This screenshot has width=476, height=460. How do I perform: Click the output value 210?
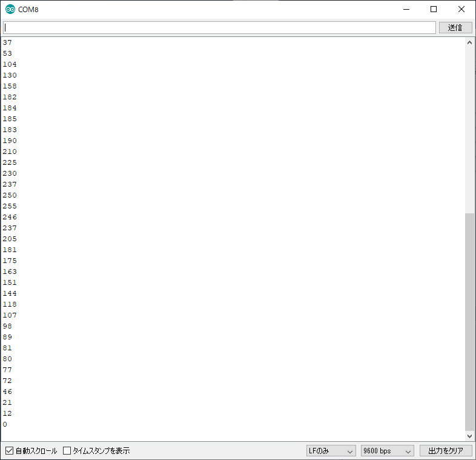[x=10, y=152]
